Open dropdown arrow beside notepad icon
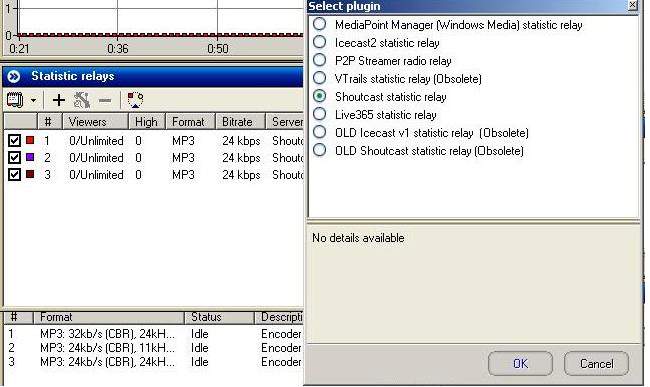This screenshot has width=650, height=387. pos(34,100)
